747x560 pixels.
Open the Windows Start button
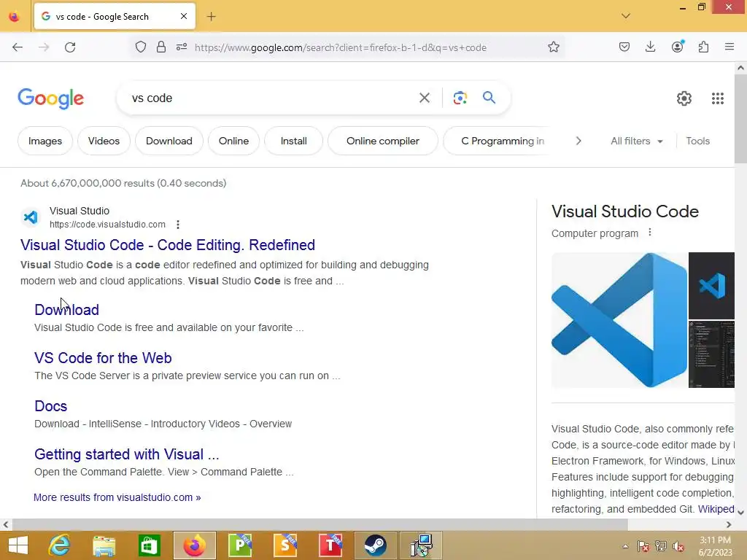(x=18, y=545)
